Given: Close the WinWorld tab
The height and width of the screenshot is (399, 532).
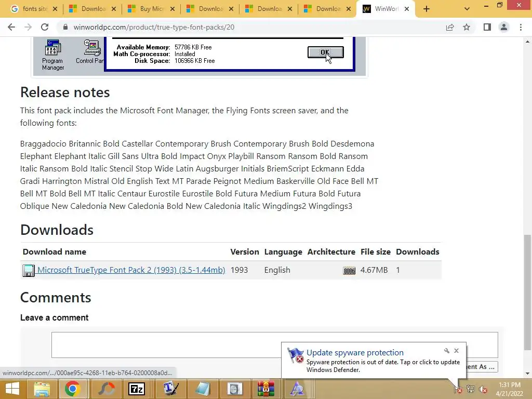Looking at the screenshot, I should pyautogui.click(x=407, y=9).
